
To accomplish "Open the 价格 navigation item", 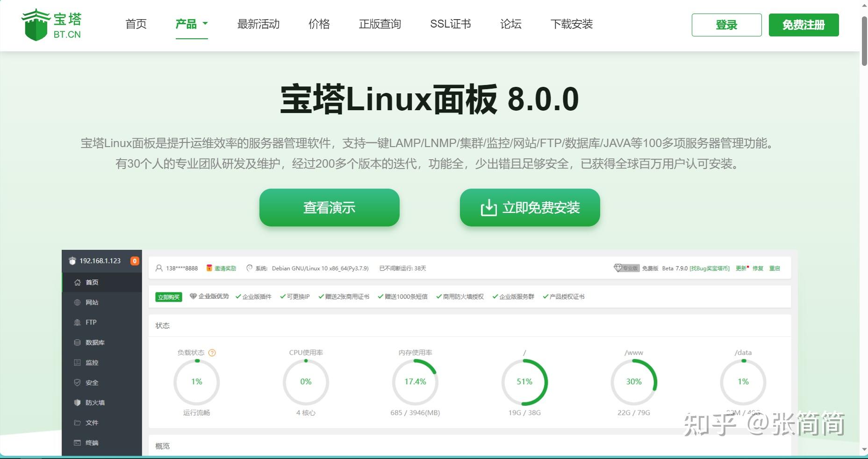I will (x=319, y=24).
